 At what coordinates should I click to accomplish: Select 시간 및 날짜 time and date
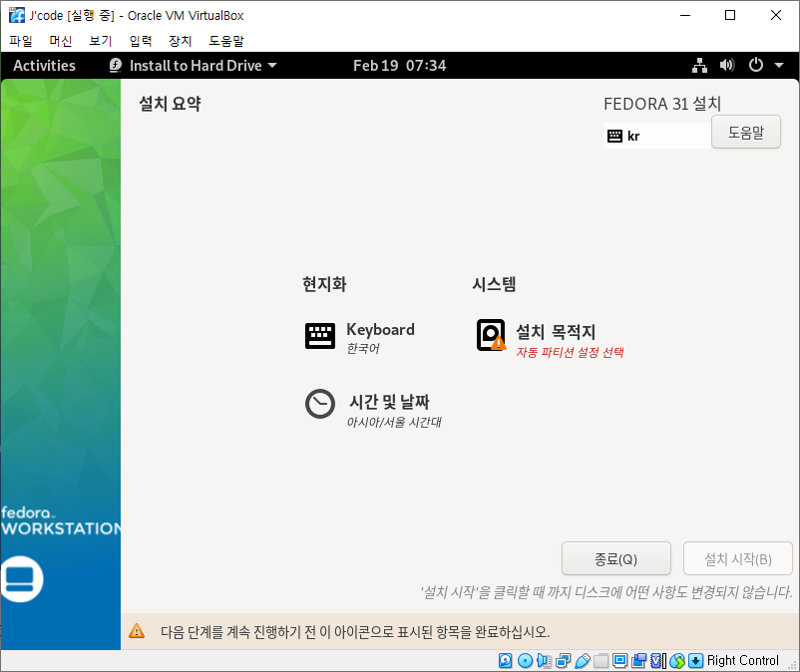coord(389,402)
